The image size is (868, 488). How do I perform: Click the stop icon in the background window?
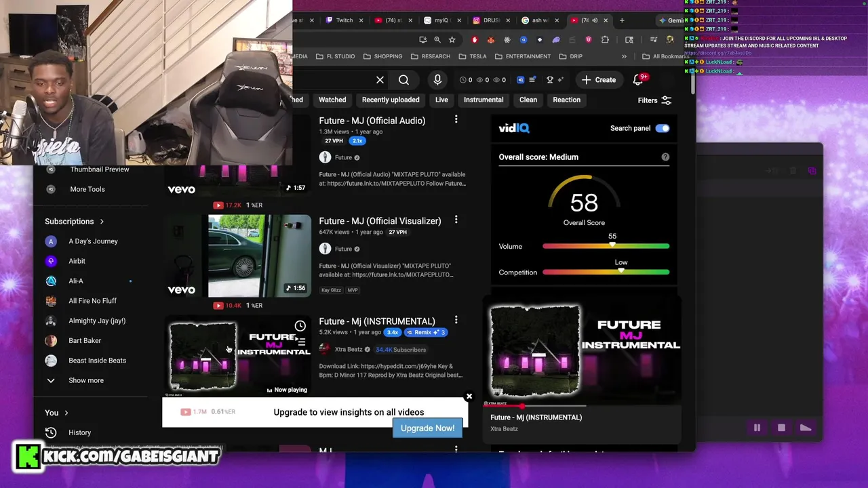781,428
